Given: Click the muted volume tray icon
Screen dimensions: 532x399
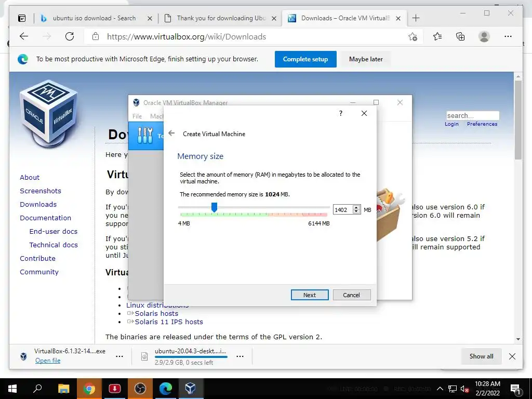Looking at the screenshot, I should tap(465, 389).
